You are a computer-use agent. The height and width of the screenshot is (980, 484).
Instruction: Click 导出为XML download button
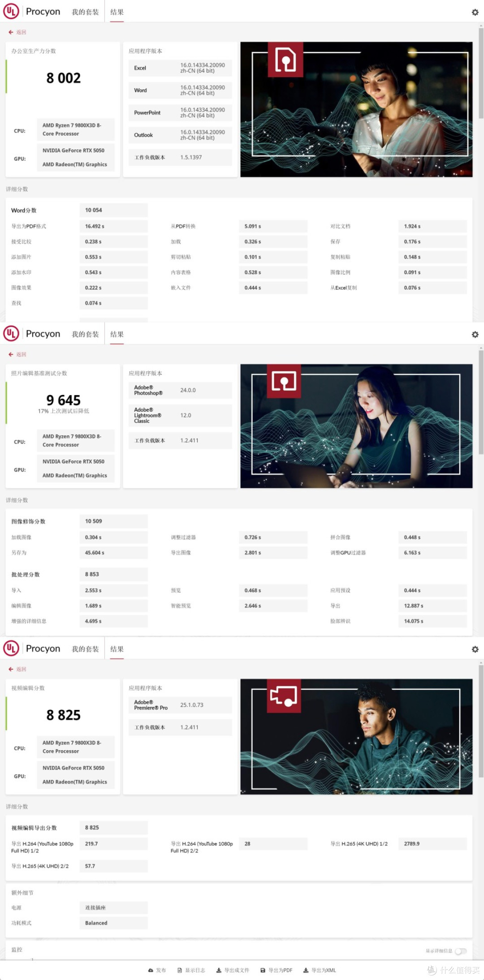coord(320,970)
